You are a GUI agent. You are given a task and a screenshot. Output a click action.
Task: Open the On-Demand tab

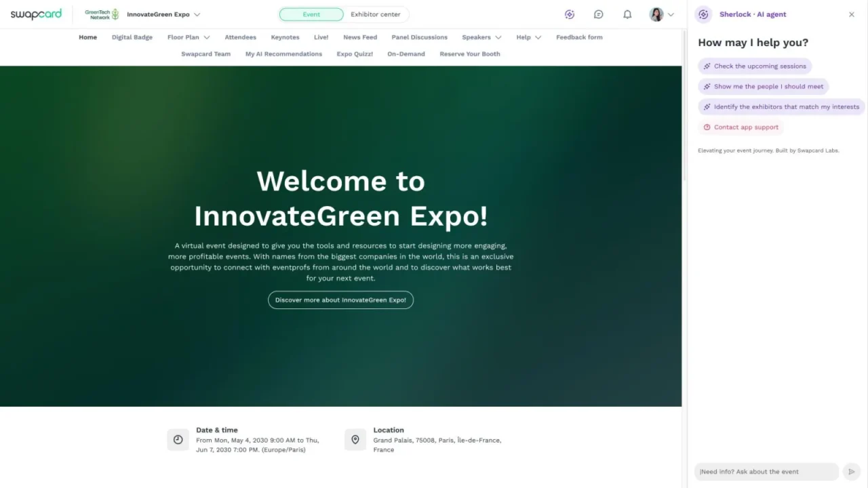(x=406, y=54)
